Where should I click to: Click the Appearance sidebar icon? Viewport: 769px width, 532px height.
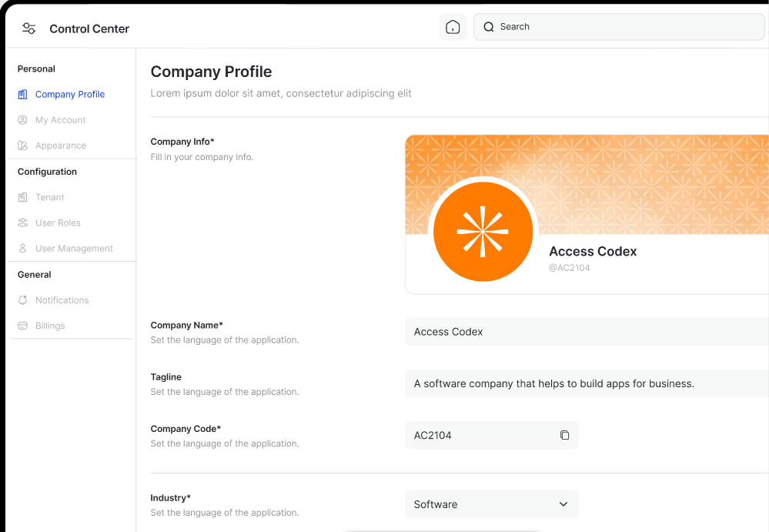tap(23, 146)
